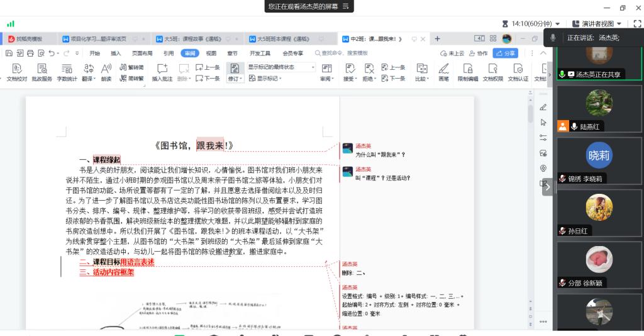Image resolution: width=644 pixels, height=336 pixels.
Task: Expand quick access toolbar customize arrow
Action: 77,53
